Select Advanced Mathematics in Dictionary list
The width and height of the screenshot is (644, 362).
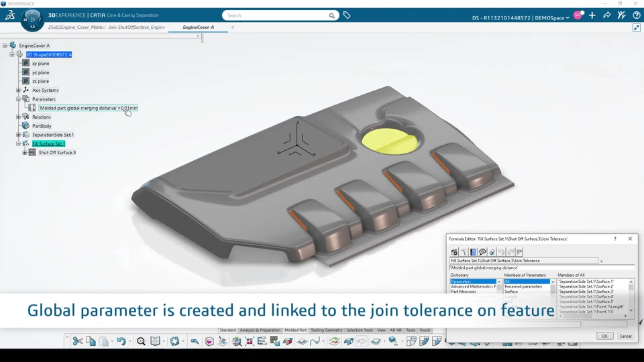[x=473, y=286]
